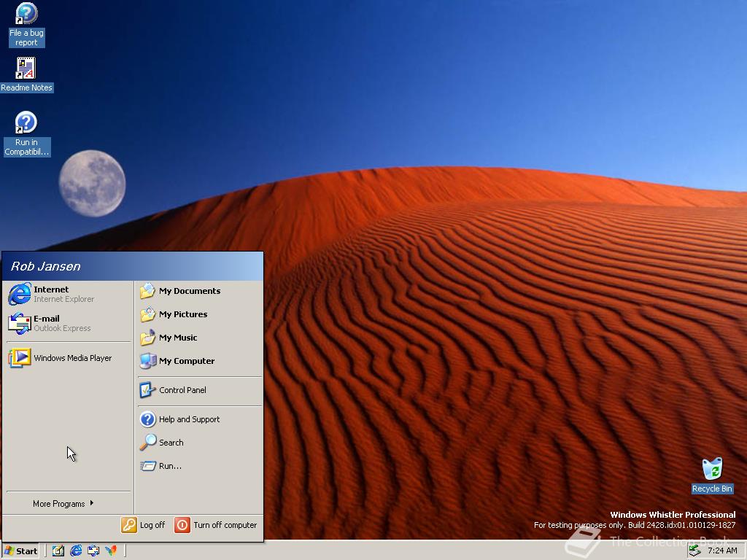
Task: Open My Documents in Start menu
Action: (x=200, y=291)
